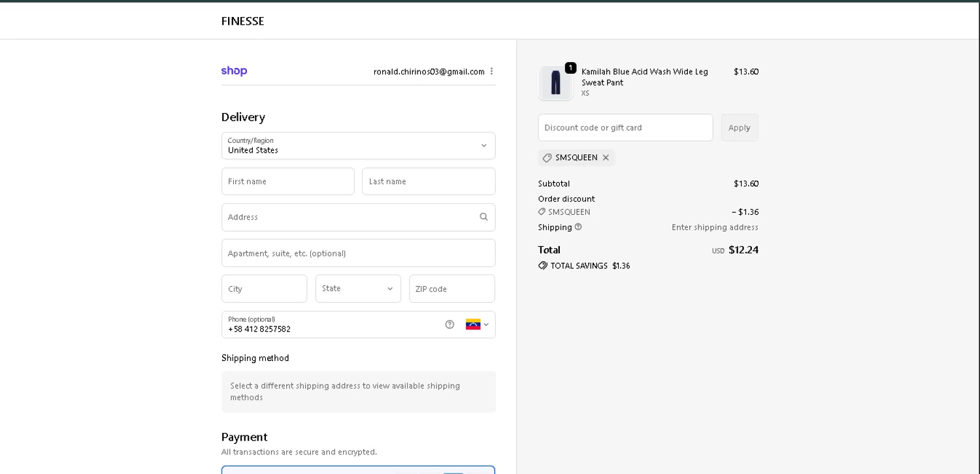Focus the City field
The width and height of the screenshot is (980, 474).
[264, 289]
